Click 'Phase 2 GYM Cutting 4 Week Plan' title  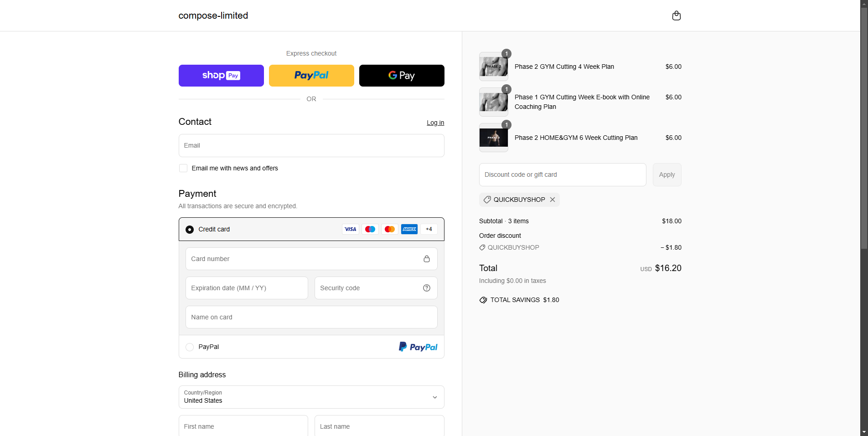[564, 67]
